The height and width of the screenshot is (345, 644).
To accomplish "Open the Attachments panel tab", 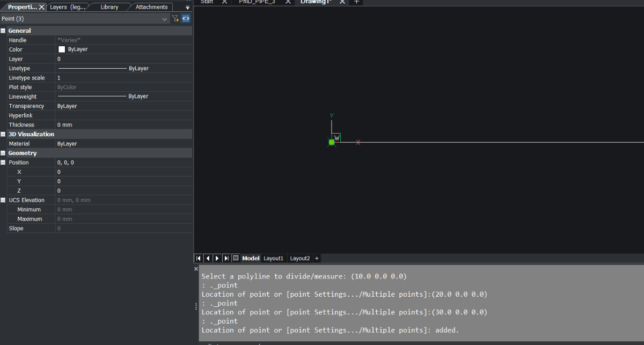I will coord(151,7).
